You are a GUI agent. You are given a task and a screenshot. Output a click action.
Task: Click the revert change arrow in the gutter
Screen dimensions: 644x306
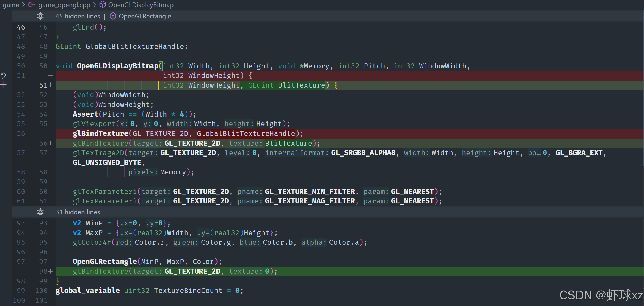coord(3,75)
